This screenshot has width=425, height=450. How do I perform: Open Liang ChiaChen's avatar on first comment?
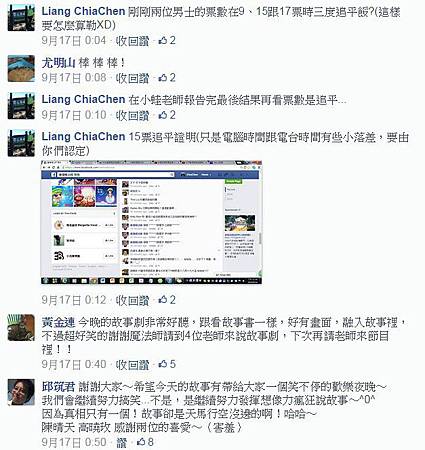21,18
